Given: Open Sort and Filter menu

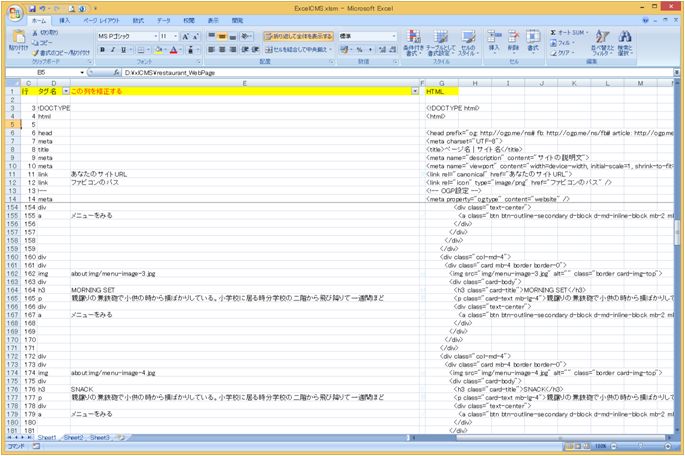Looking at the screenshot, I should (602, 43).
